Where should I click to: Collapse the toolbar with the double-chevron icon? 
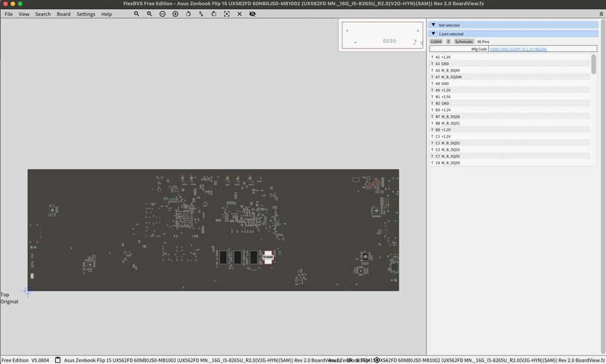tap(601, 14)
